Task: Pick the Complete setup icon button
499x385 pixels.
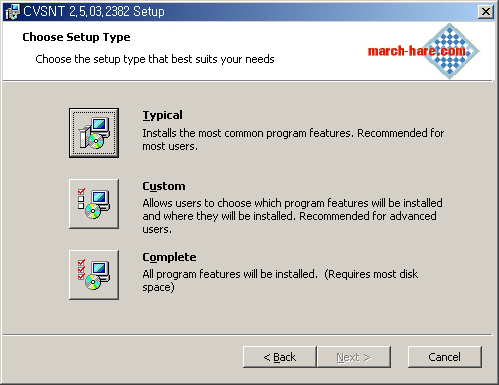Action: pos(94,275)
